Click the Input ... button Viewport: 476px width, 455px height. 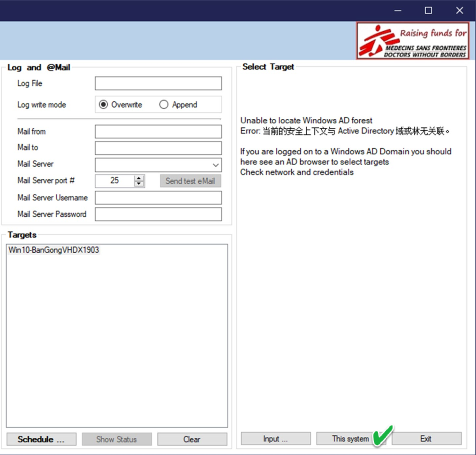[275, 439]
